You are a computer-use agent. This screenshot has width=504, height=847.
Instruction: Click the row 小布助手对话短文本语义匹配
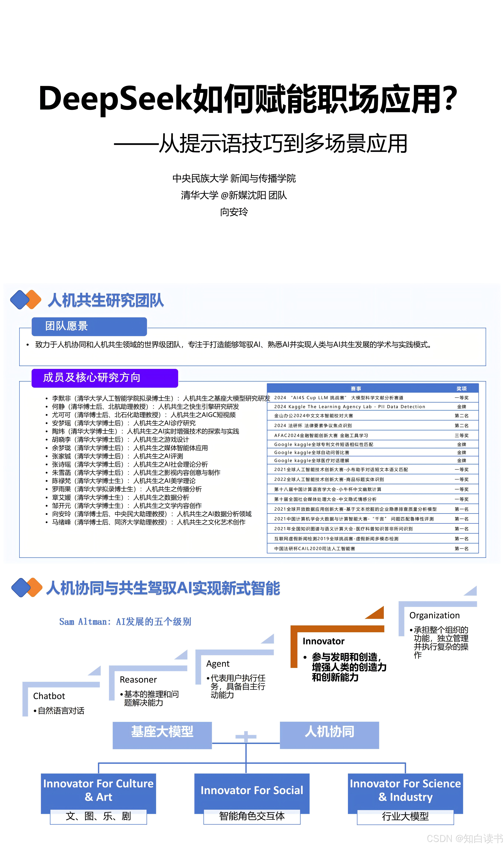372,469
